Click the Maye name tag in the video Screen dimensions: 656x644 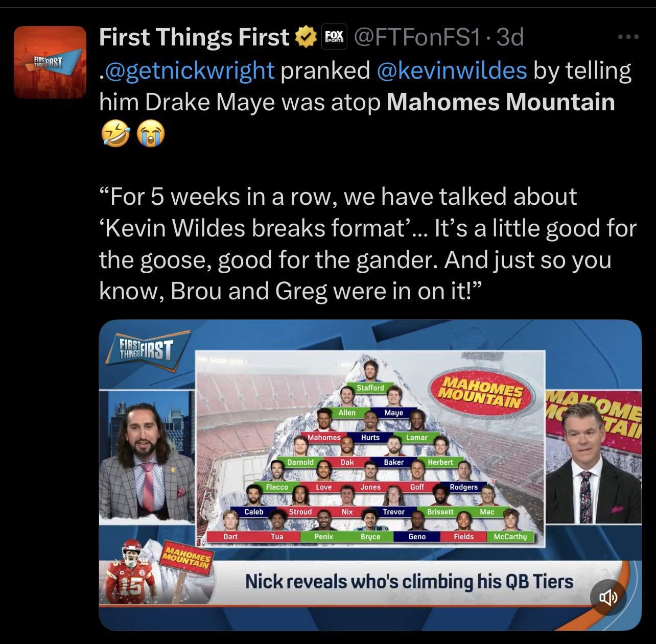(x=393, y=412)
